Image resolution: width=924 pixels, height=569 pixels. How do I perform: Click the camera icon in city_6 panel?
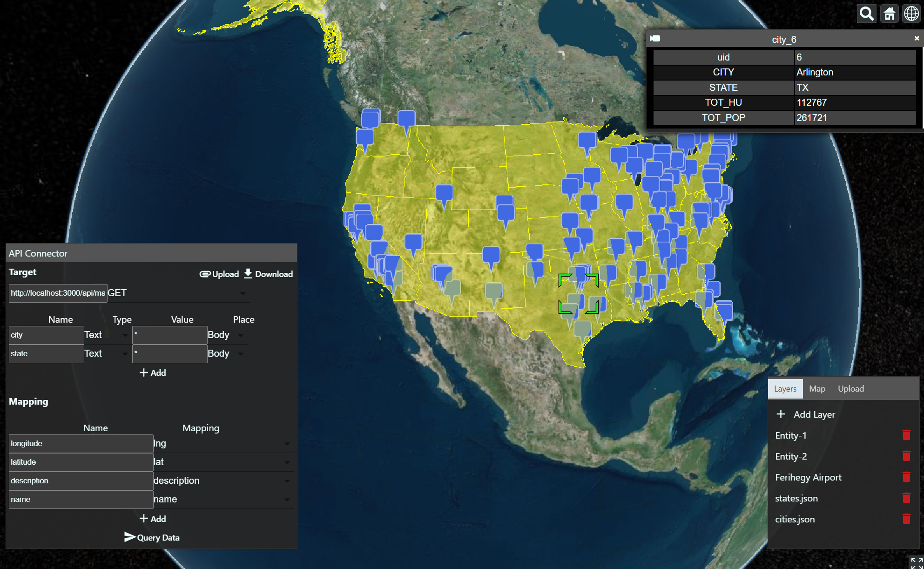pyautogui.click(x=655, y=39)
